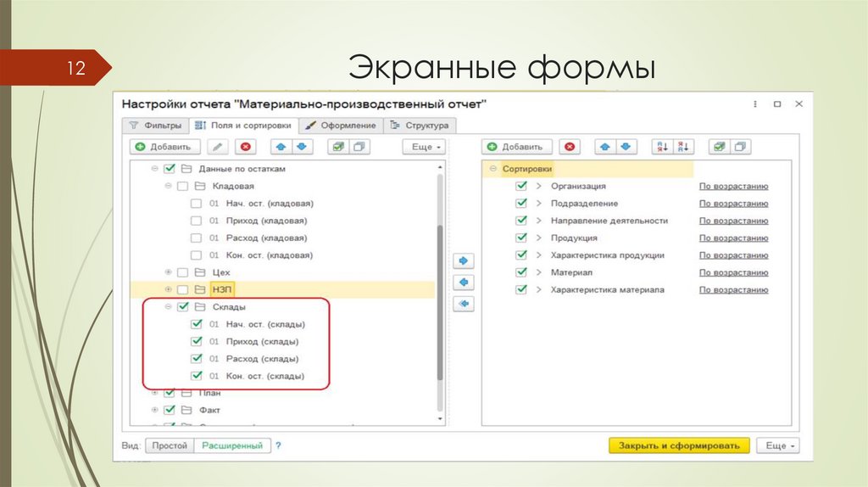Switch to the Фильтры tab
Viewport: 868px width, 487px height.
(x=155, y=126)
